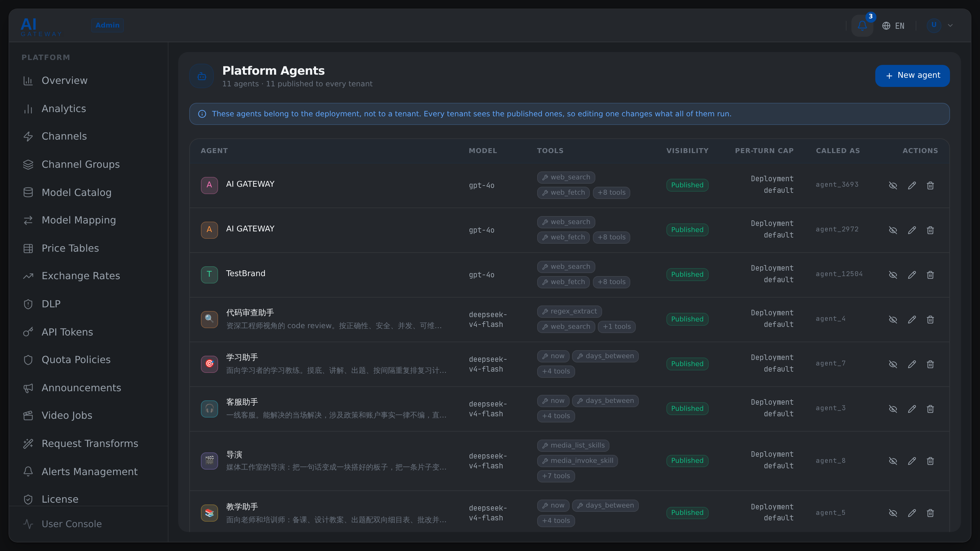Image resolution: width=980 pixels, height=551 pixels.
Task: Open the Channels section
Action: tap(88, 137)
